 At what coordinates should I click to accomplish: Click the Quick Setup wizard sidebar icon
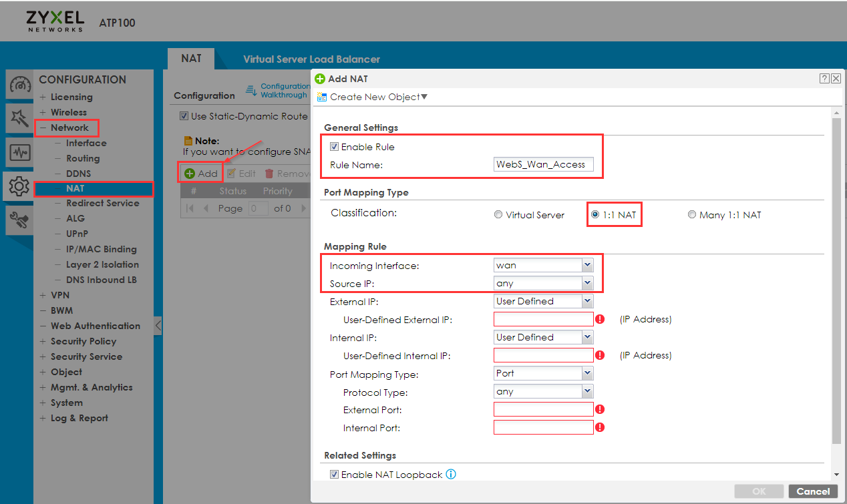18,119
